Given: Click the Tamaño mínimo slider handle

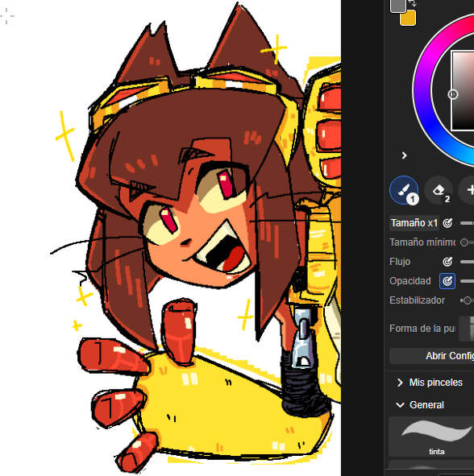Looking at the screenshot, I should (464, 242).
